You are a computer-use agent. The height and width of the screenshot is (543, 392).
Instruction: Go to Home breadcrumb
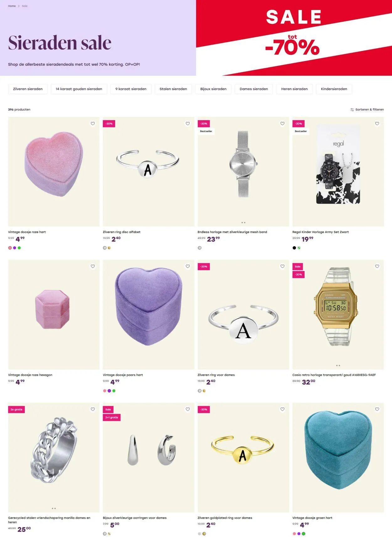(12, 6)
